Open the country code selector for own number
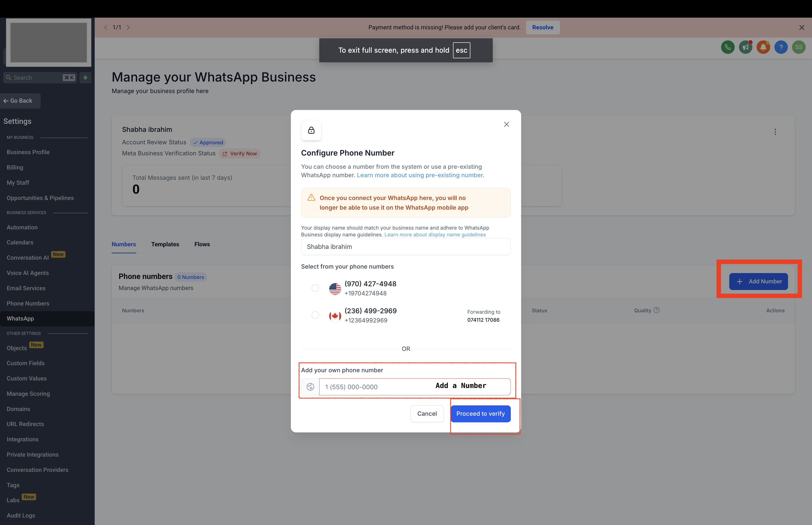The width and height of the screenshot is (812, 525). pos(310,387)
